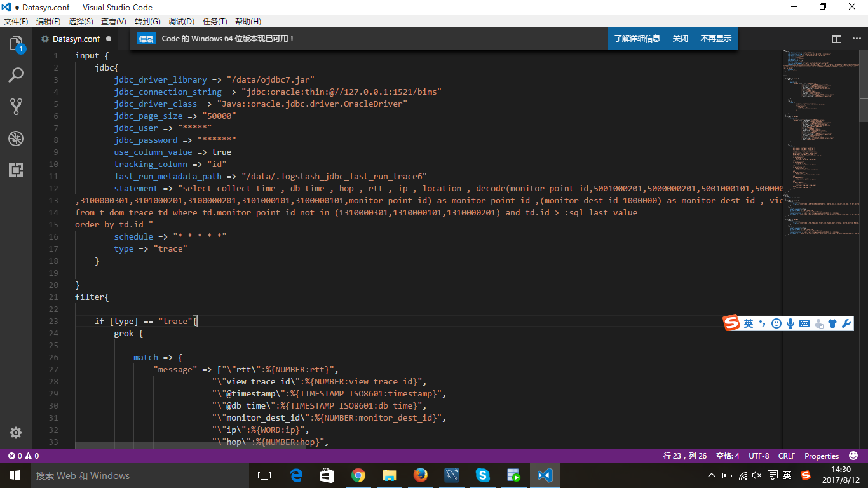Open Sogou skin shirt icon
The image size is (868, 488).
point(832,323)
